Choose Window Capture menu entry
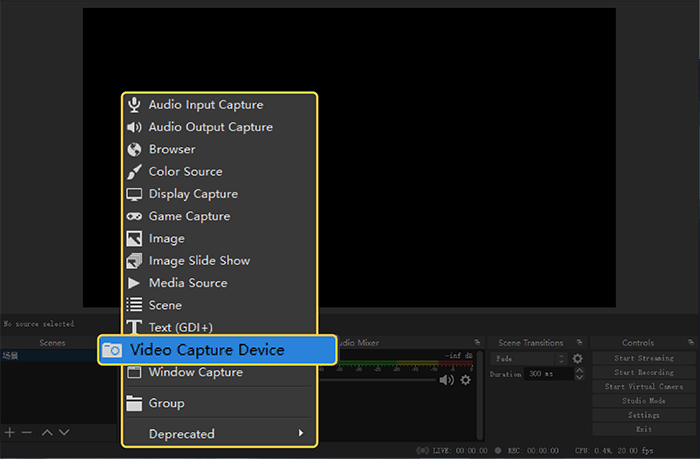 point(196,373)
